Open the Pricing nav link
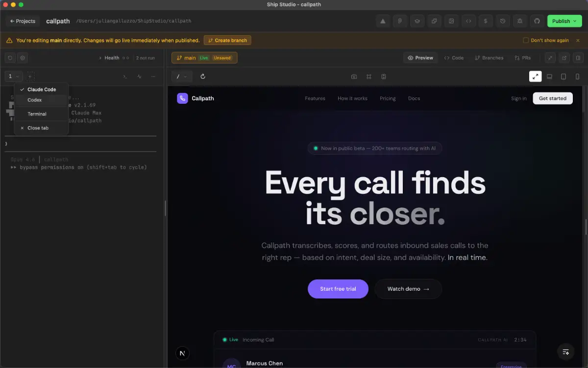 coord(388,98)
